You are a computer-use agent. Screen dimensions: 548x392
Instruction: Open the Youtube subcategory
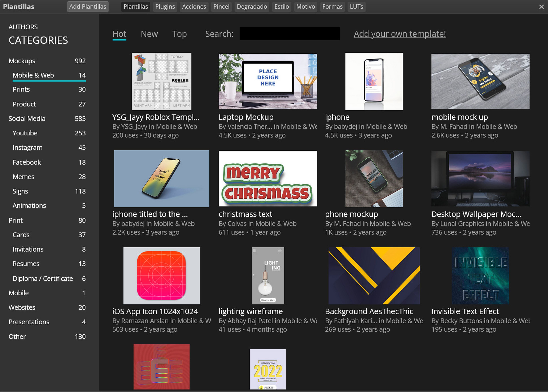pos(25,133)
